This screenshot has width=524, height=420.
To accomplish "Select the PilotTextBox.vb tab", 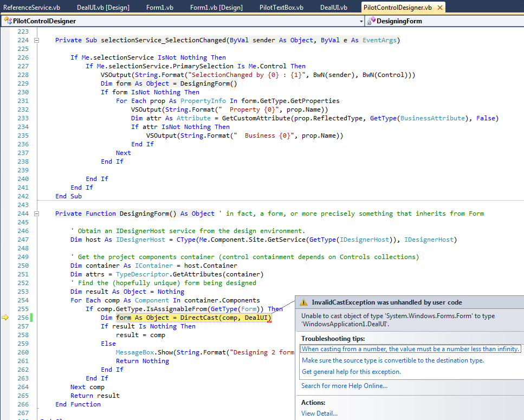I will (x=281, y=8).
